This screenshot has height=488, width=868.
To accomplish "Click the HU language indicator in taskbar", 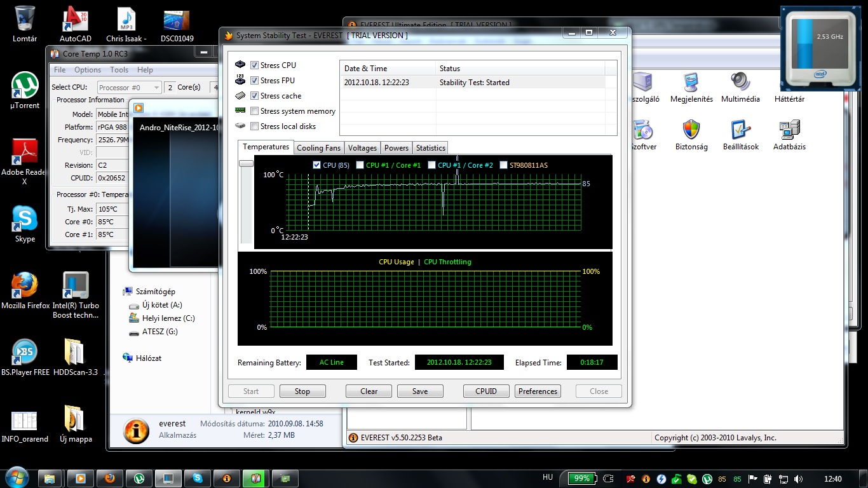I will (x=548, y=478).
